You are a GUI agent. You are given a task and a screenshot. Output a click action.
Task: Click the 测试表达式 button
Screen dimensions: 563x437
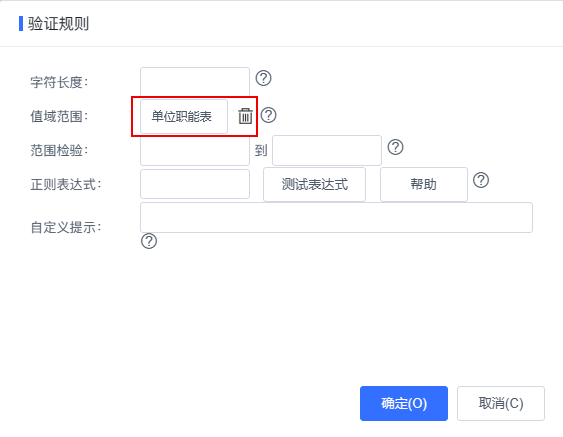(x=314, y=184)
